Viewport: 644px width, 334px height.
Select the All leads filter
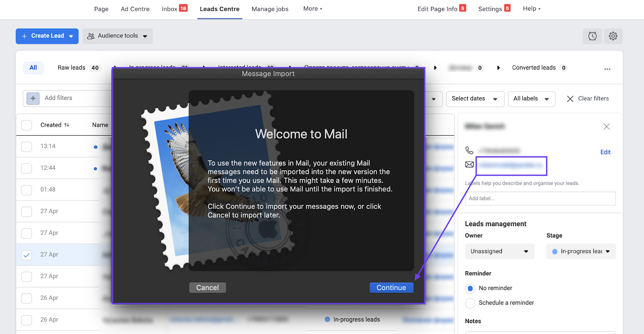point(33,68)
